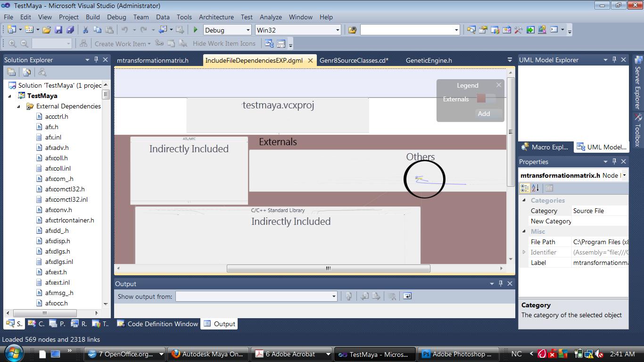Click the diagram vertical scrollbar thumb
Image resolution: width=644 pixels, height=362 pixels.
point(510,132)
